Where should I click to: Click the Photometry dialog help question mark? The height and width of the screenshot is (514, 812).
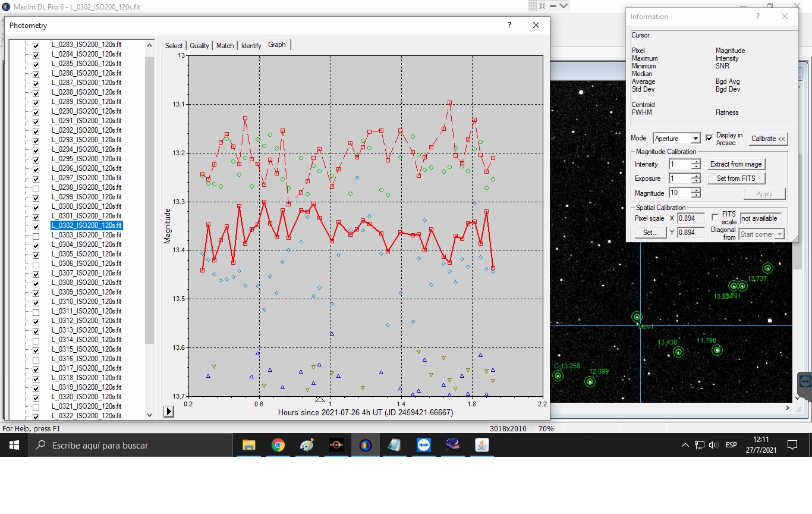pyautogui.click(x=509, y=25)
